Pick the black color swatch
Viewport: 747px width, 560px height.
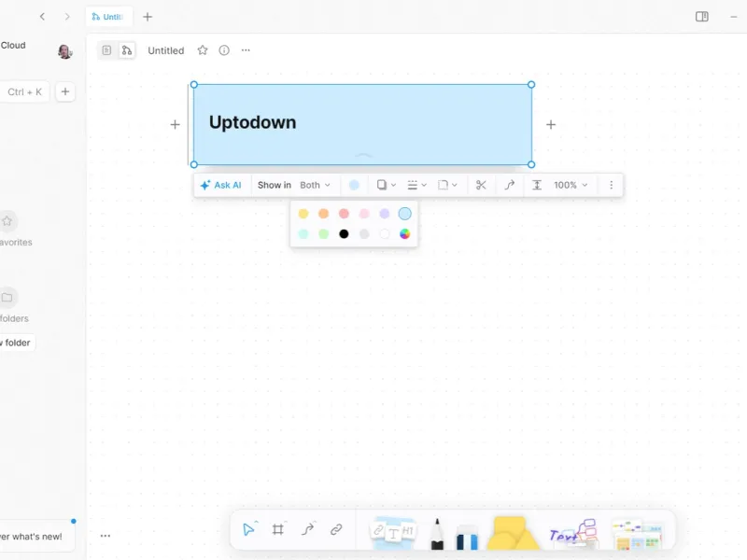pos(344,234)
